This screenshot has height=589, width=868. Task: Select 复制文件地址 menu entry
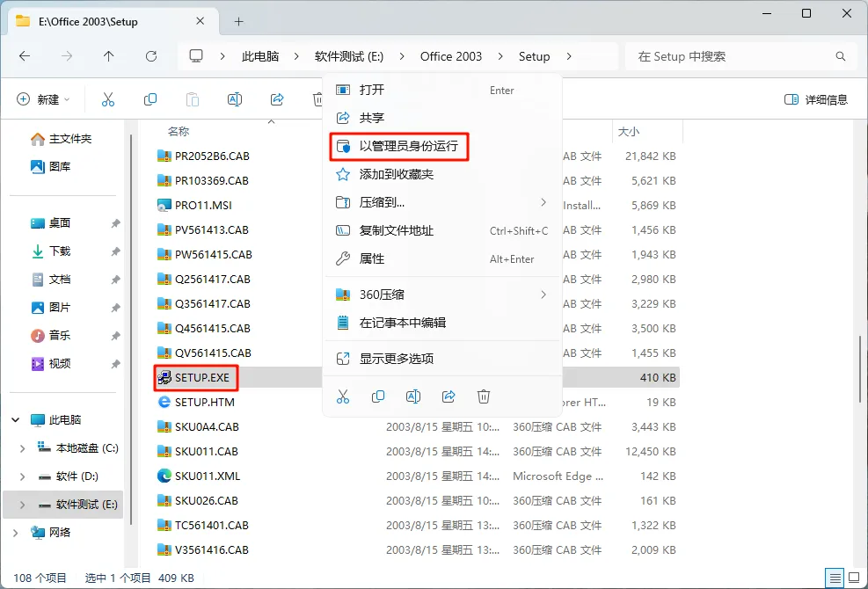(x=442, y=231)
